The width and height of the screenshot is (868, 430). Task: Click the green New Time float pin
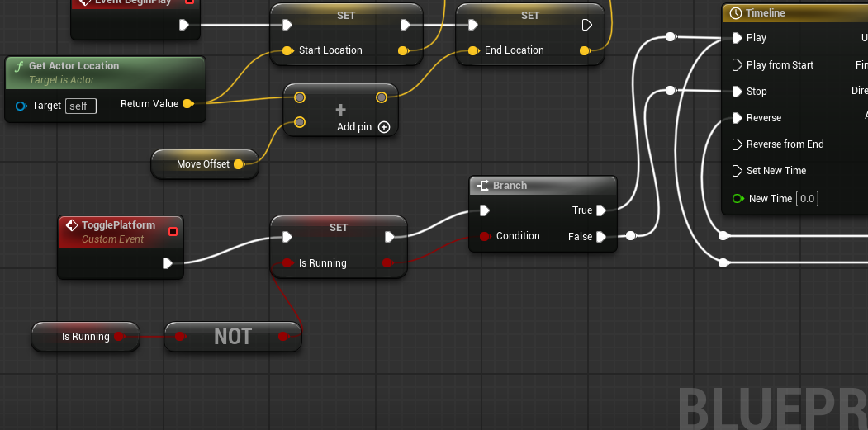tap(738, 198)
